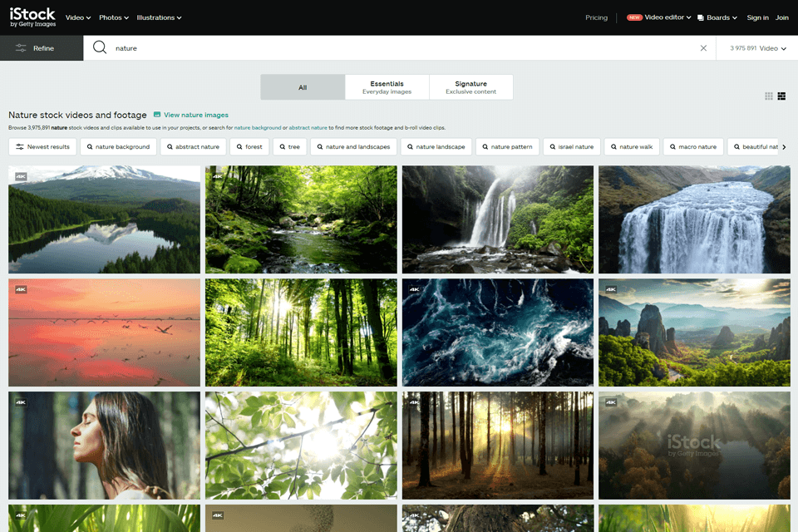
Task: Open the sun through leaves video thumbnail
Action: [x=301, y=446]
